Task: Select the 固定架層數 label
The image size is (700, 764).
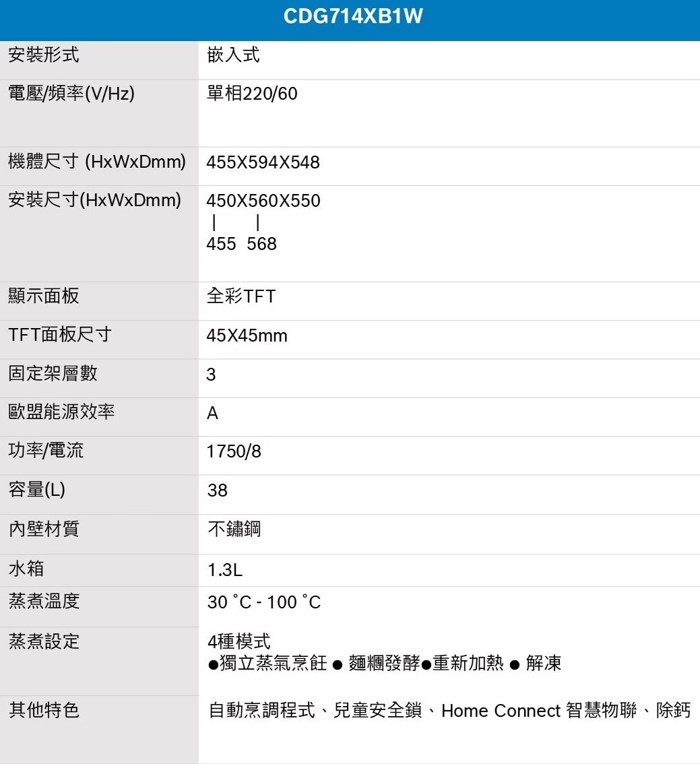Action: (53, 373)
